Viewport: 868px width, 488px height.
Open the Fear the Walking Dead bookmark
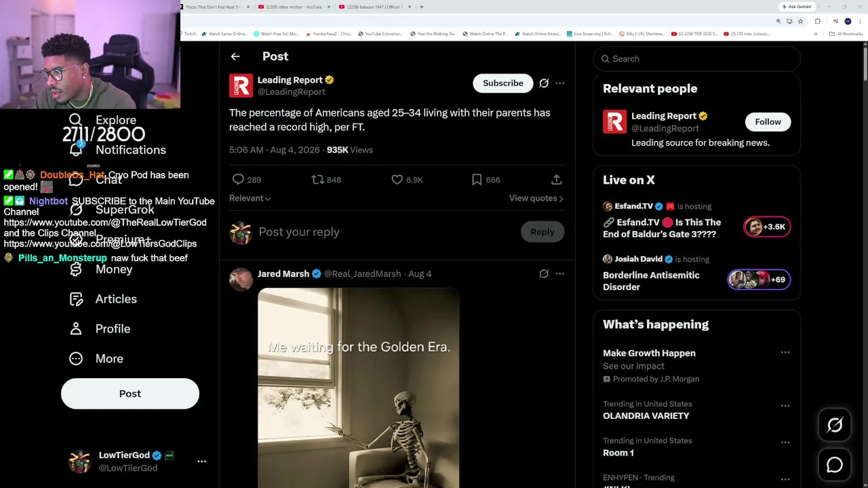pyautogui.click(x=433, y=34)
